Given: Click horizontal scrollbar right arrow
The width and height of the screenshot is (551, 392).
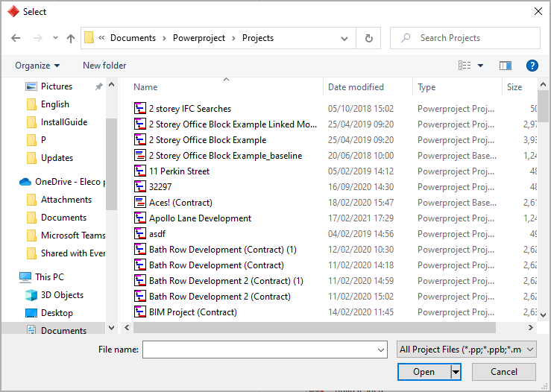Looking at the screenshot, I should [x=531, y=327].
